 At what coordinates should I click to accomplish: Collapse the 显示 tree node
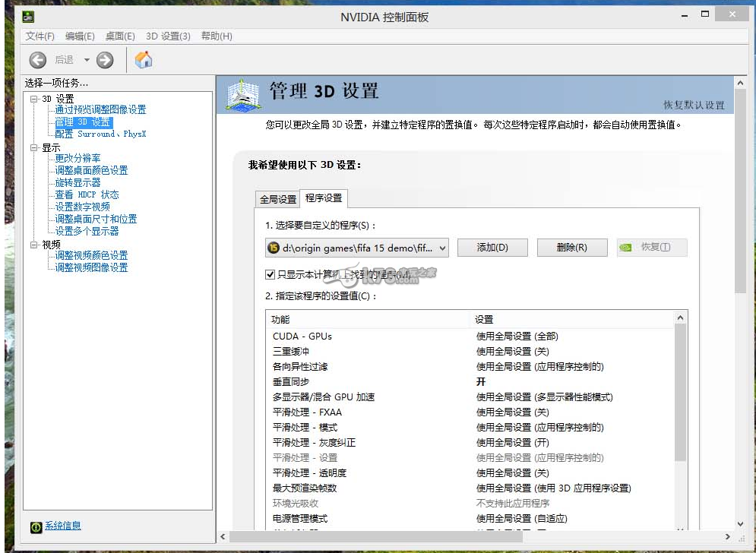pos(34,147)
